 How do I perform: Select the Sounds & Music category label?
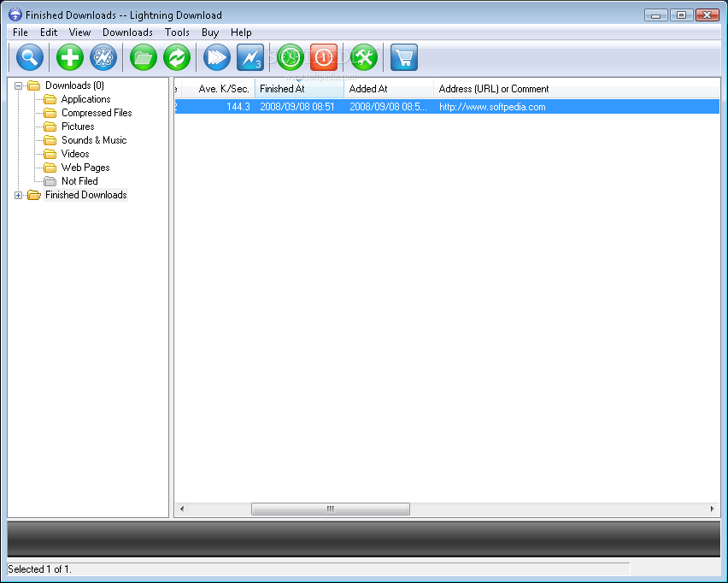coord(94,140)
